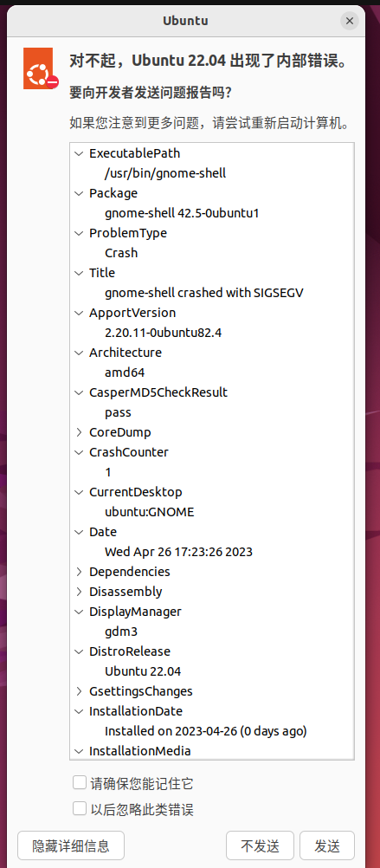Enable the 以后忽略此类错误 checkbox

click(x=80, y=809)
